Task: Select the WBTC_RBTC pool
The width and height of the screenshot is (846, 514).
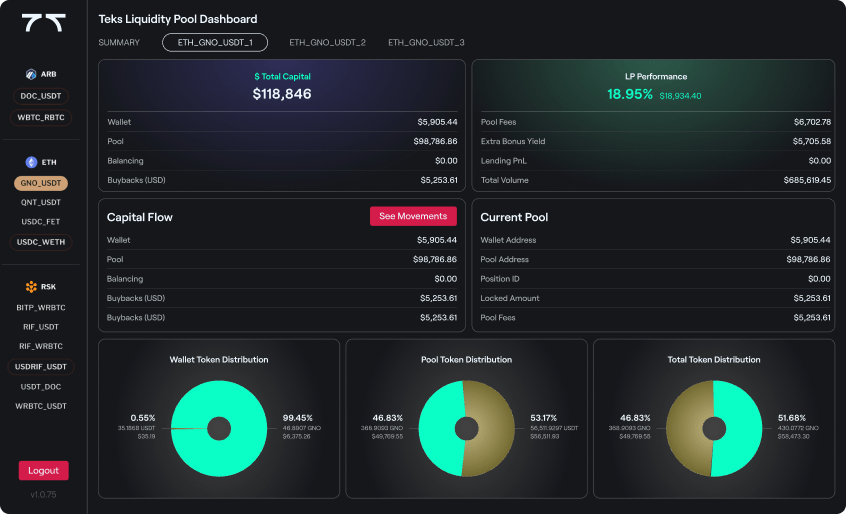Action: 42,117
